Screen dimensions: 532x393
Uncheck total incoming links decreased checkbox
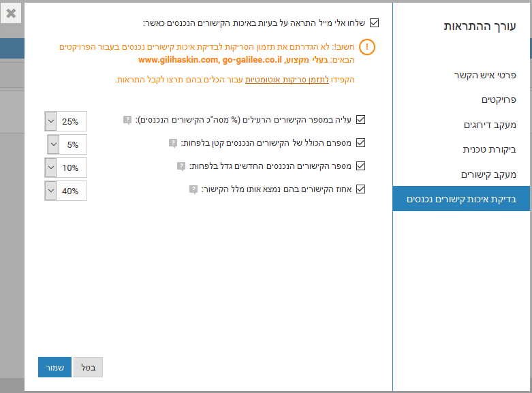360,142
